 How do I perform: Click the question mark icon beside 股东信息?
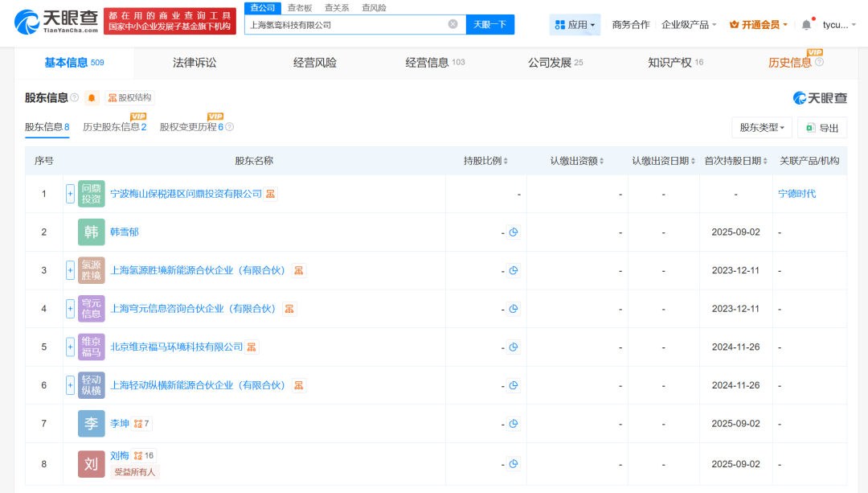pyautogui.click(x=73, y=97)
